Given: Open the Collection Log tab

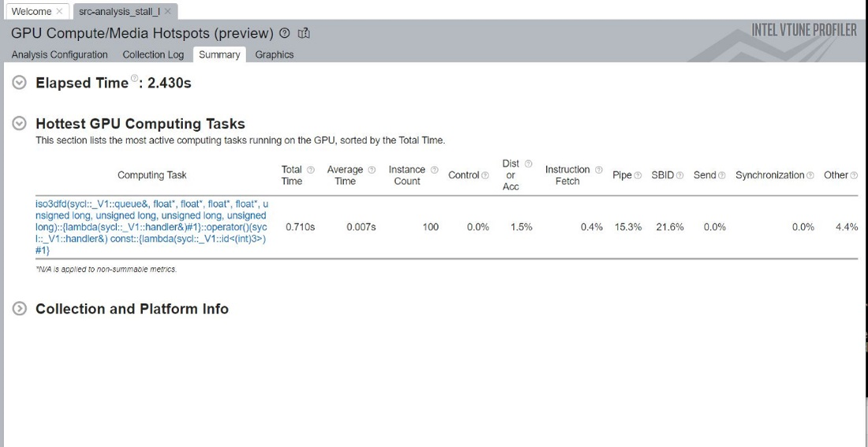Looking at the screenshot, I should point(153,54).
